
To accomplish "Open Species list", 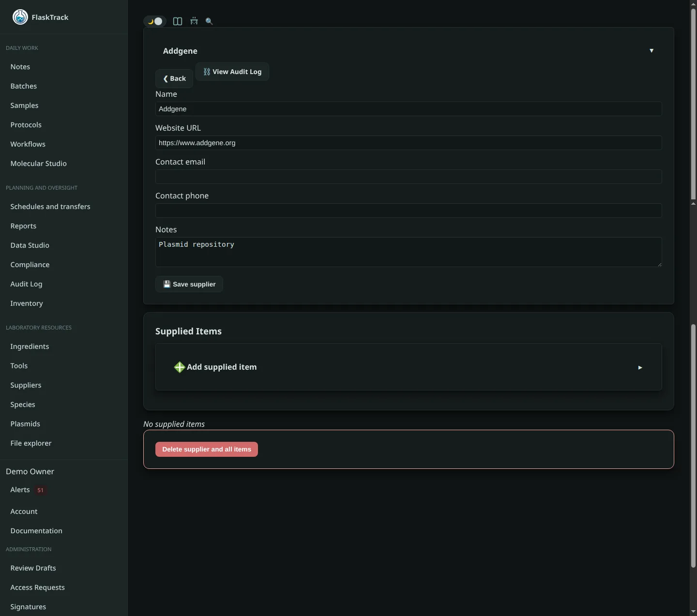I will click(x=23, y=405).
